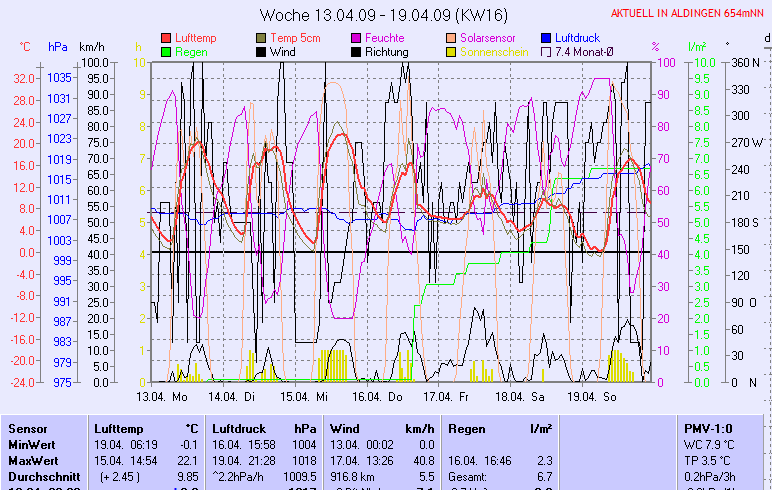
Task: Click the orange Solarsensor legend square
Action: pos(452,38)
